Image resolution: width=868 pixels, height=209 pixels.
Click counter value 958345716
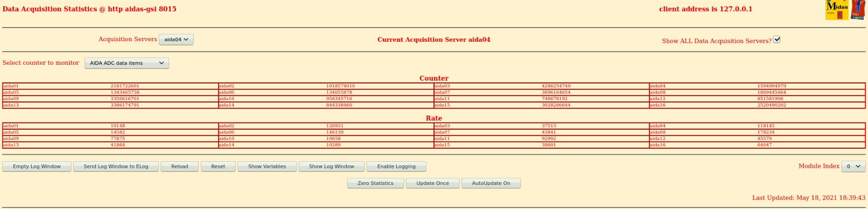coord(339,99)
